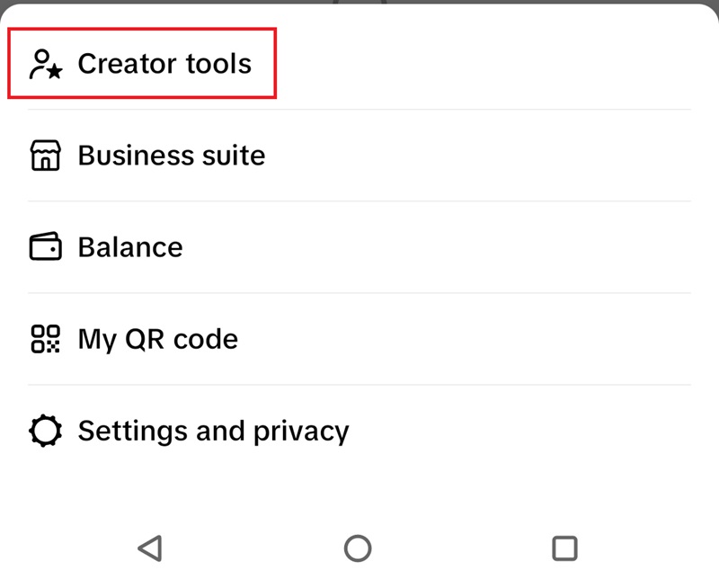Dismiss the menu via dimmed top strip
The width and height of the screenshot is (719, 588).
180,3
